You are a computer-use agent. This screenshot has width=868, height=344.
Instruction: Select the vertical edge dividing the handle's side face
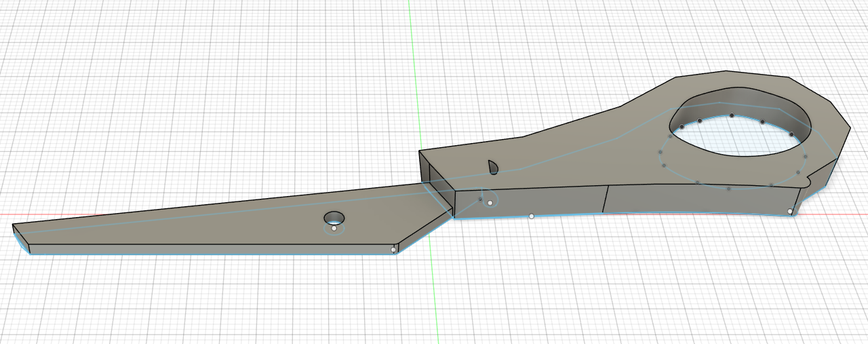tap(605, 199)
